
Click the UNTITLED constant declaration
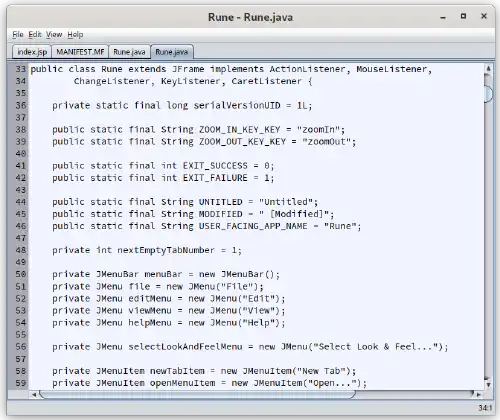221,202
